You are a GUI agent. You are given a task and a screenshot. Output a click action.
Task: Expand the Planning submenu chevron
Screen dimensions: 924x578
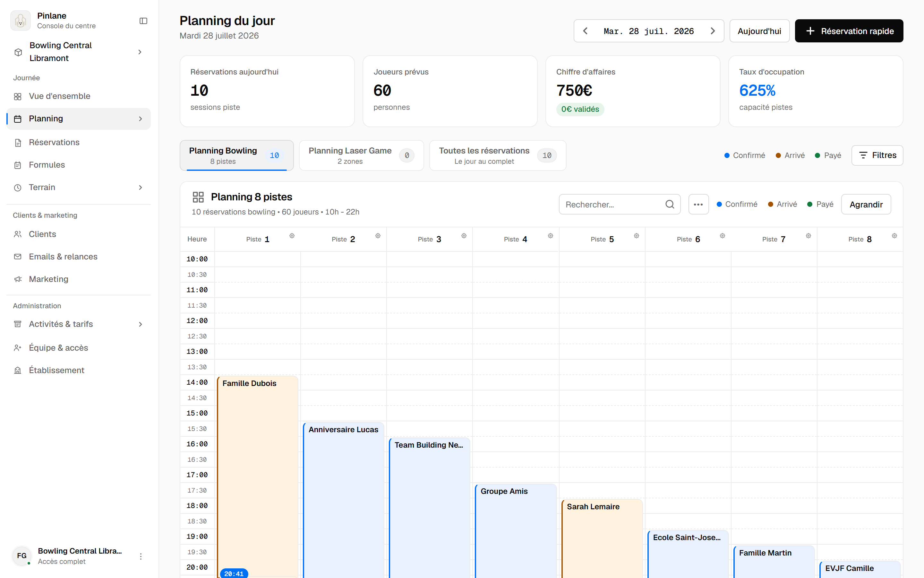[141, 119]
